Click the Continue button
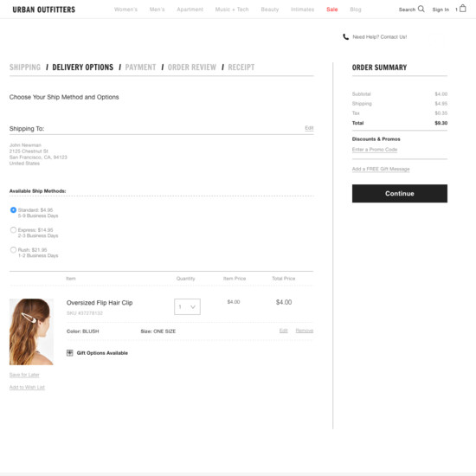Image resolution: width=476 pixels, height=476 pixels. point(400,193)
